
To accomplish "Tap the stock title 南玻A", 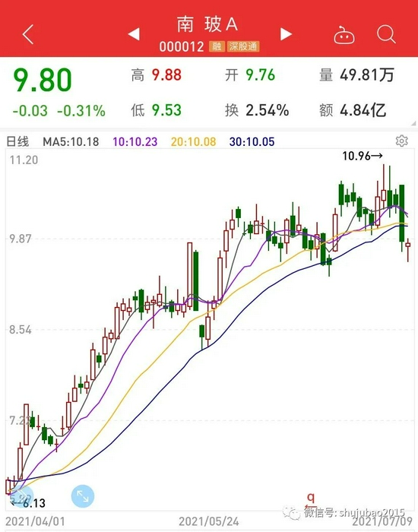I will tap(207, 24).
